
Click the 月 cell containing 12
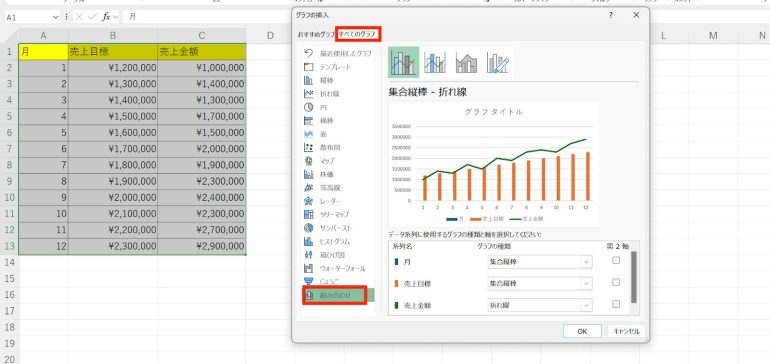point(43,247)
